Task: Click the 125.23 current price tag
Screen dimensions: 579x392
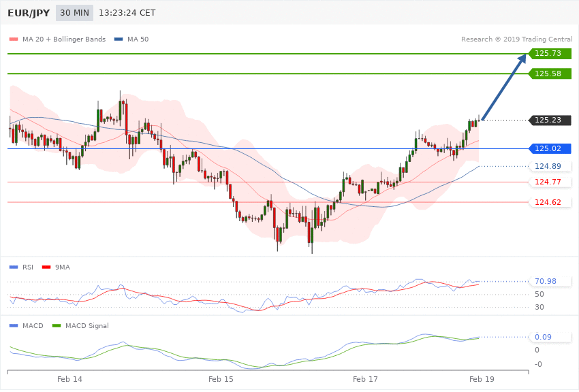Action: (550, 120)
